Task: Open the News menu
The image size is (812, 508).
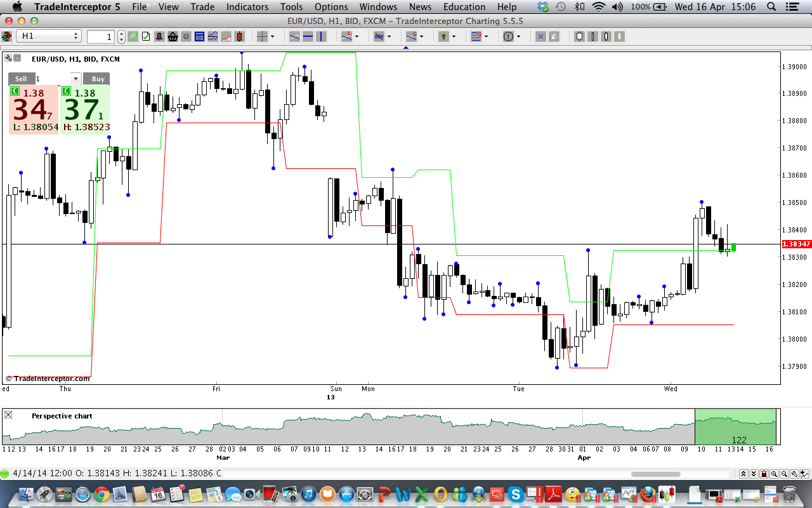Action: (x=420, y=7)
